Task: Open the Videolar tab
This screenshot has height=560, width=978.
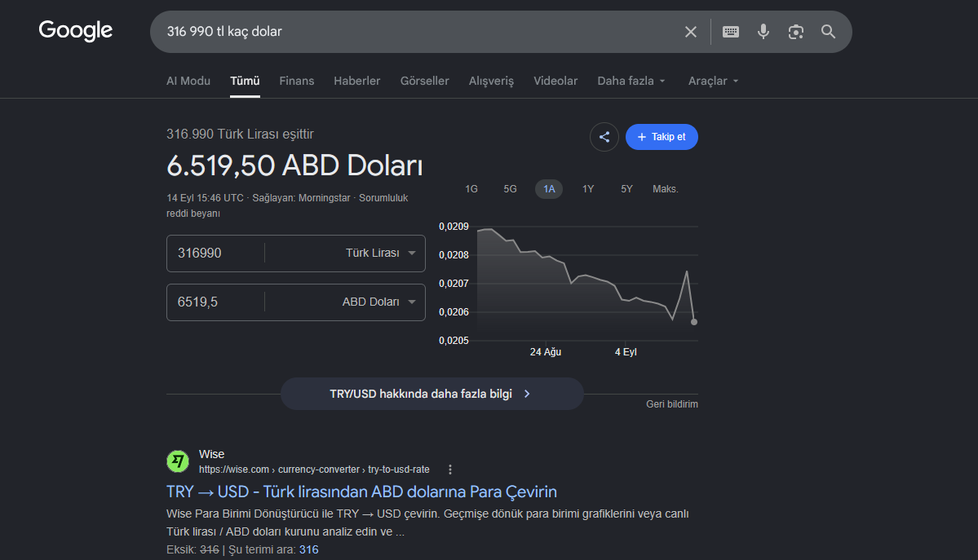Action: click(555, 81)
